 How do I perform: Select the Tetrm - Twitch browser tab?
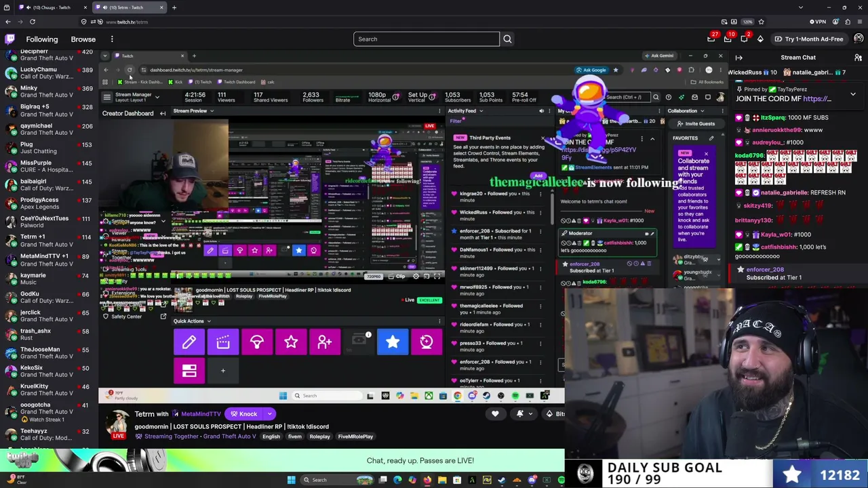click(128, 7)
